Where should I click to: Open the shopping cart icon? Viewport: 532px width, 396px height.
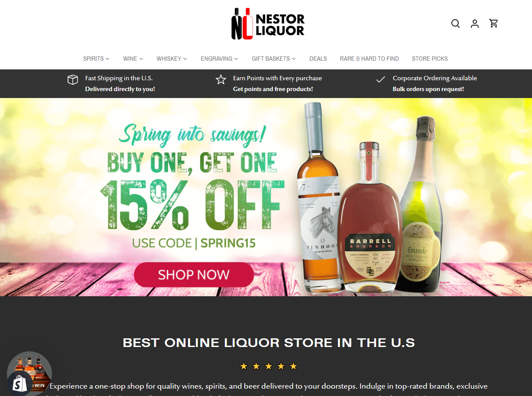493,23
